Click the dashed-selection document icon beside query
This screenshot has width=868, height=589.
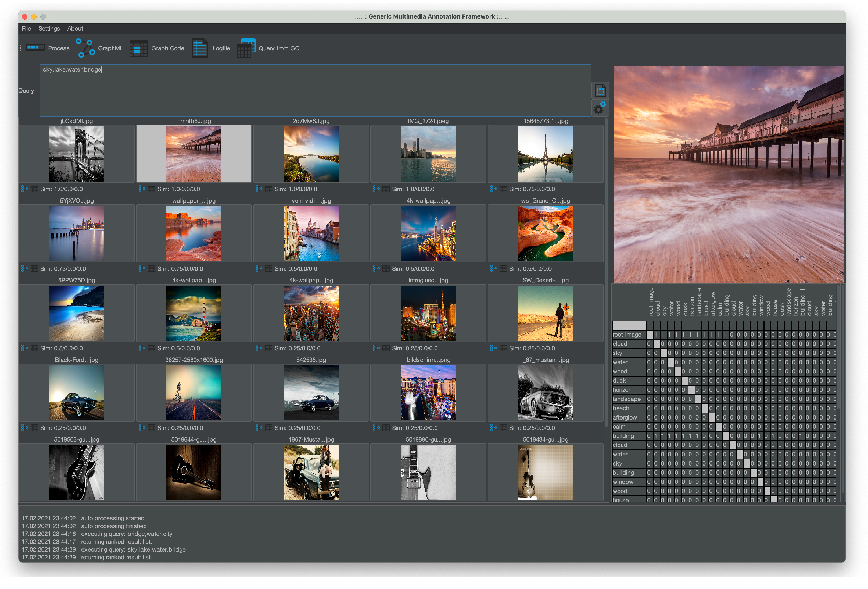click(x=600, y=90)
